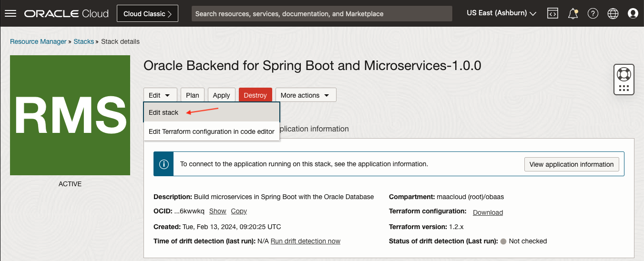
Task: Open the notifications bell
Action: click(x=573, y=13)
